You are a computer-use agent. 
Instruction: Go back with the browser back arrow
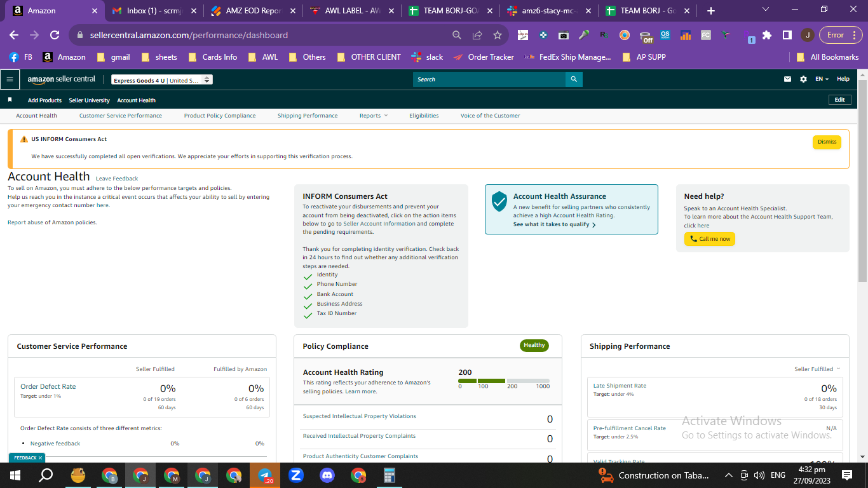pyautogui.click(x=14, y=35)
